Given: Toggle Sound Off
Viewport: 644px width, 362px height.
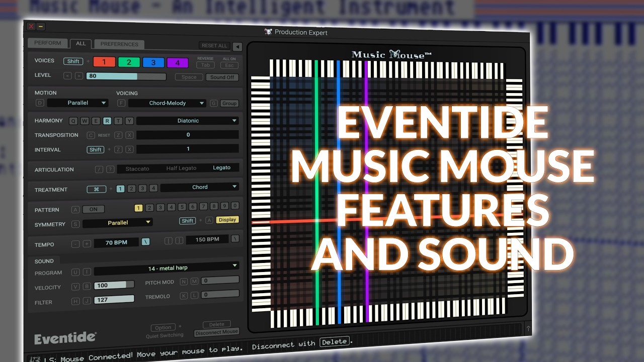Looking at the screenshot, I should pyautogui.click(x=222, y=77).
